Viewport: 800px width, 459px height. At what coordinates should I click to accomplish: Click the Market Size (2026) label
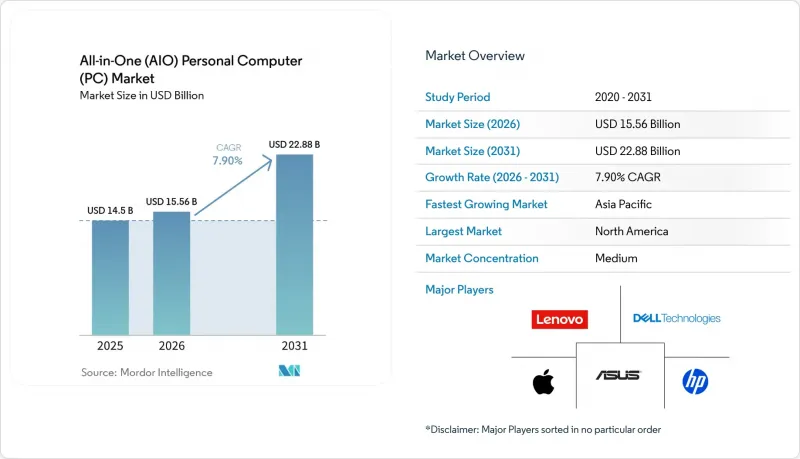(472, 124)
